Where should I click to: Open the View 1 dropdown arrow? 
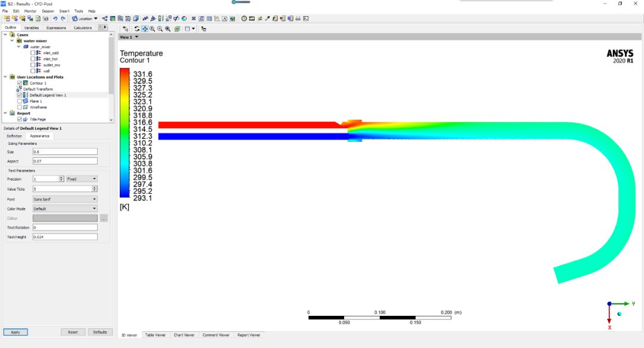pyautogui.click(x=137, y=37)
